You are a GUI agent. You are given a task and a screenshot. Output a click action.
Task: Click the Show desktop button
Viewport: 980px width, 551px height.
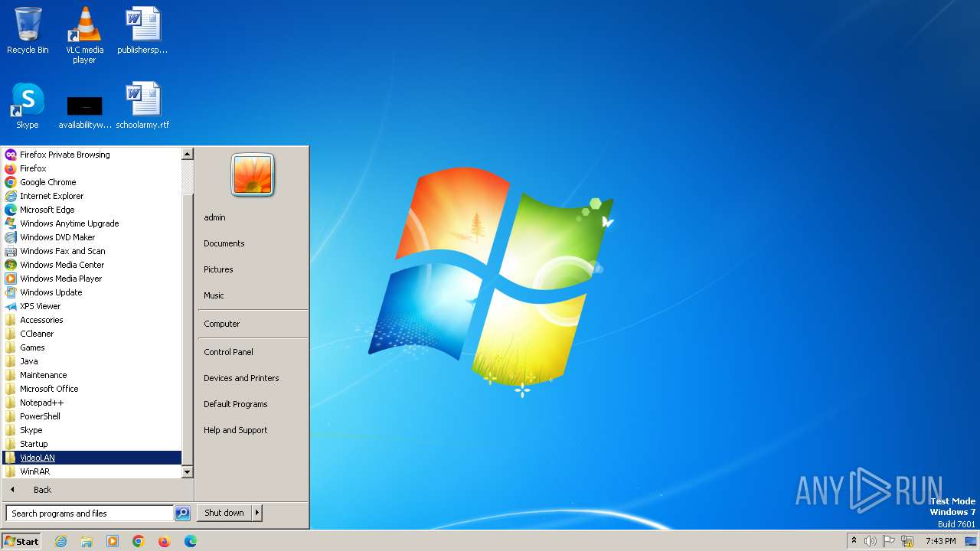[x=971, y=541]
